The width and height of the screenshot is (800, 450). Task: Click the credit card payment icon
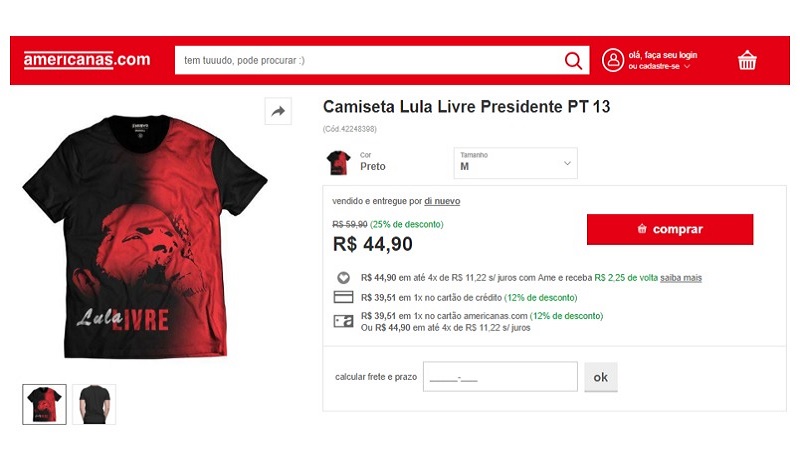(343, 297)
